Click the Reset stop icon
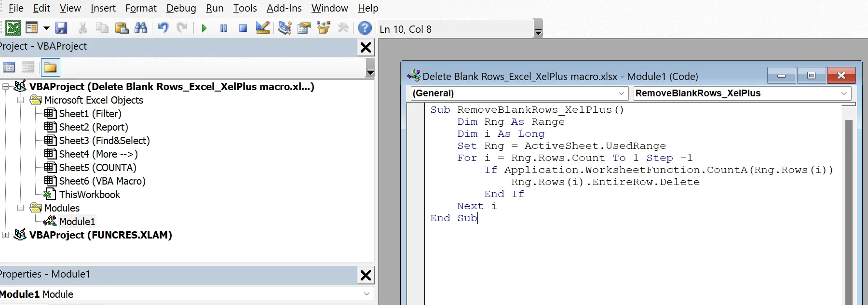This screenshot has width=868, height=305. (x=243, y=28)
